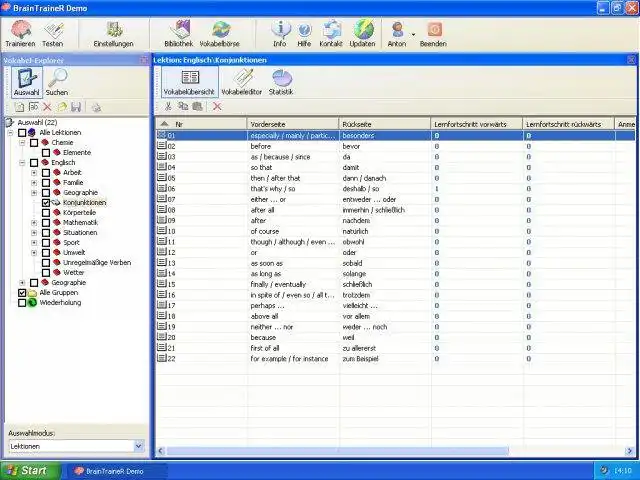Click the system tray icon beside the clock
The height and width of the screenshot is (480, 640).
[x=605, y=471]
